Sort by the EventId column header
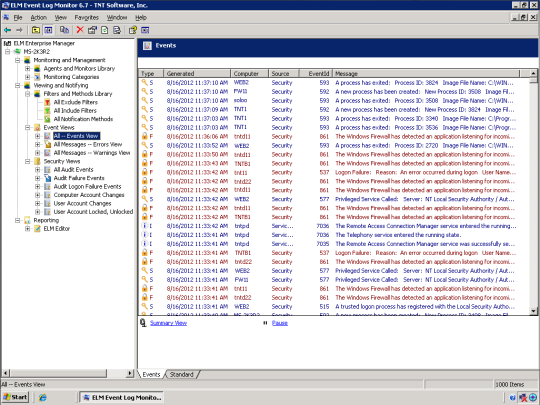This screenshot has height=405, width=540. tap(315, 73)
